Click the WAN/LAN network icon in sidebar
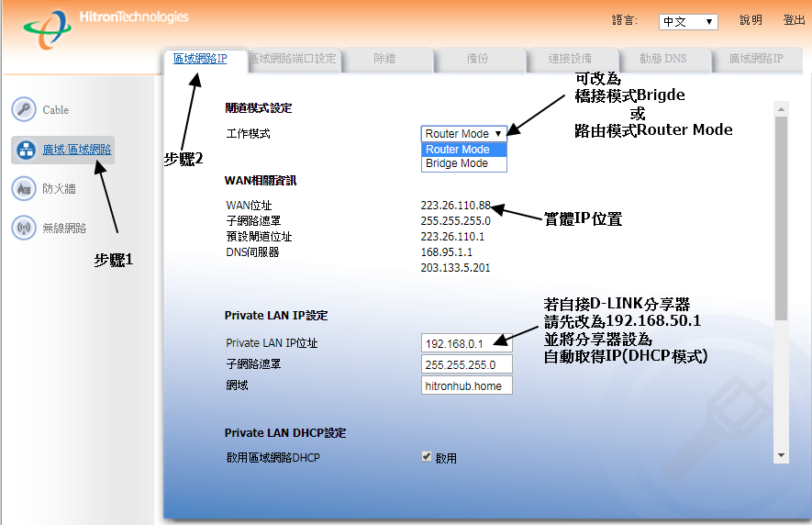This screenshot has width=812, height=525. [26, 150]
